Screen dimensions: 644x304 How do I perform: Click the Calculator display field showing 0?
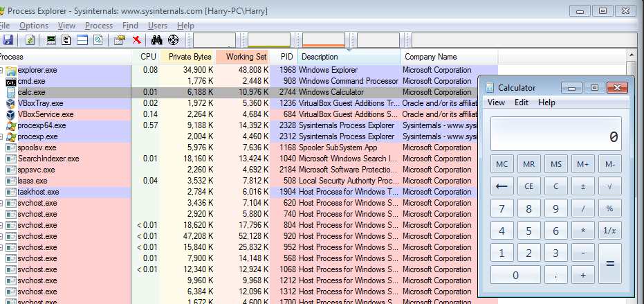pos(555,134)
